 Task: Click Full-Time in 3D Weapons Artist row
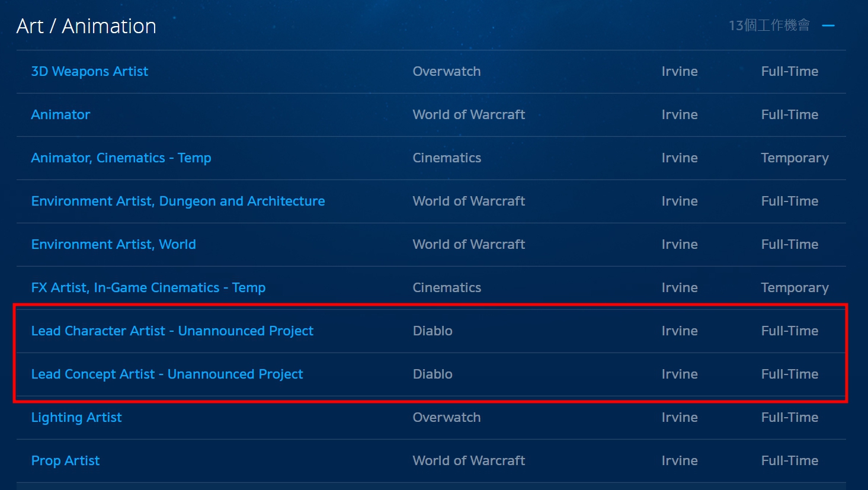790,71
